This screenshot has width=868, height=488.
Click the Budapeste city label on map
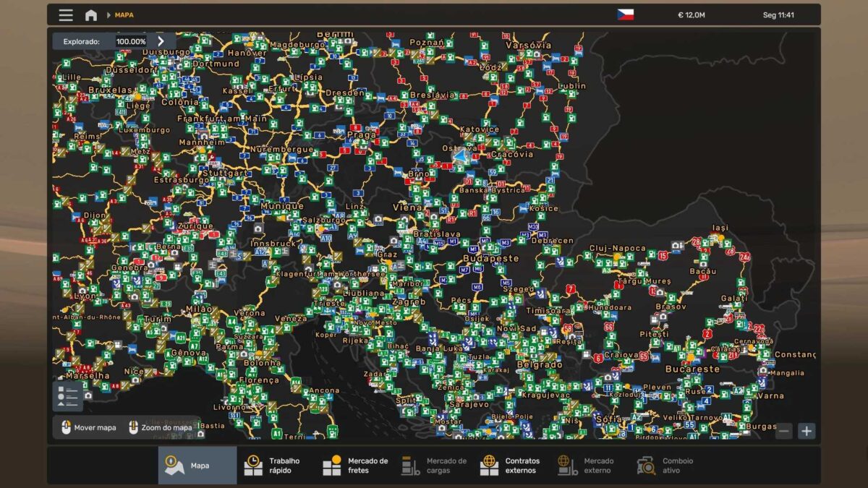click(x=491, y=258)
